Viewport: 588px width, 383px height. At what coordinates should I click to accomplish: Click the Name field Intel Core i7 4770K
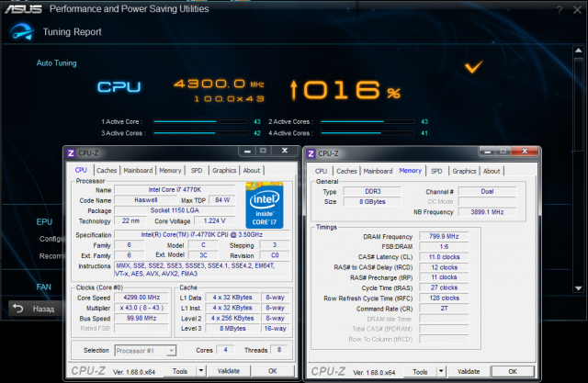coord(175,189)
